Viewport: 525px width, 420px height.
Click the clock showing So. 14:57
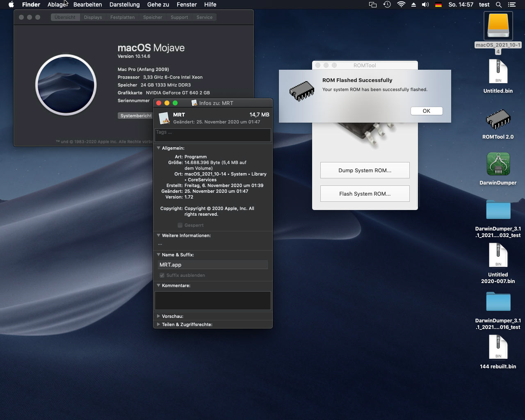tap(461, 5)
